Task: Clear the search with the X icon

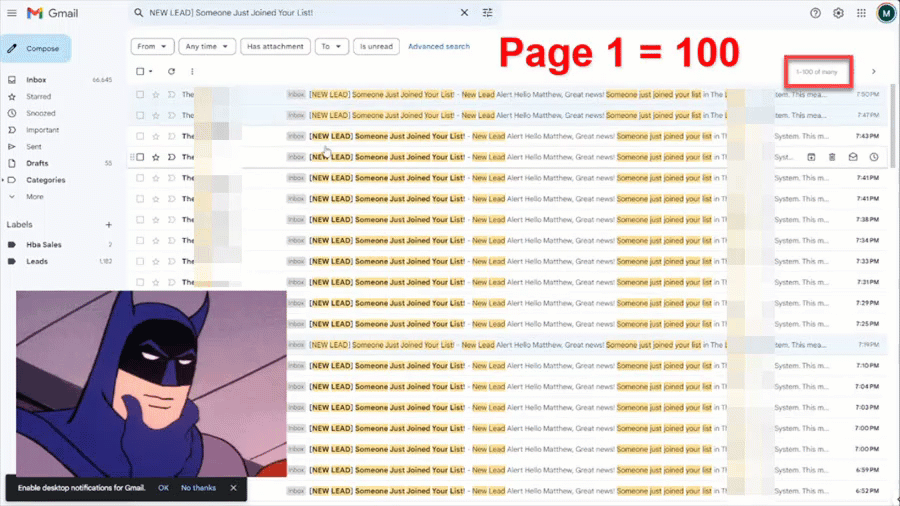Action: (x=464, y=13)
